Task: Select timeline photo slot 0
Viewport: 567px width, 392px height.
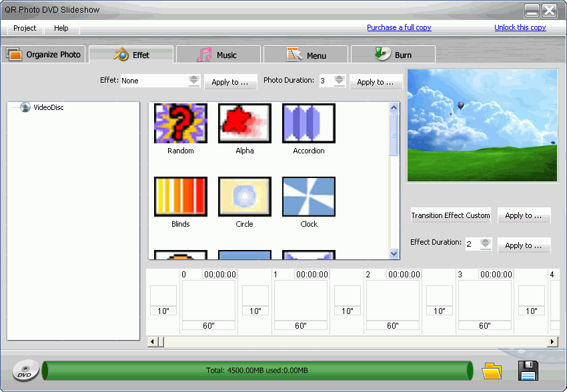Action: coord(209,301)
